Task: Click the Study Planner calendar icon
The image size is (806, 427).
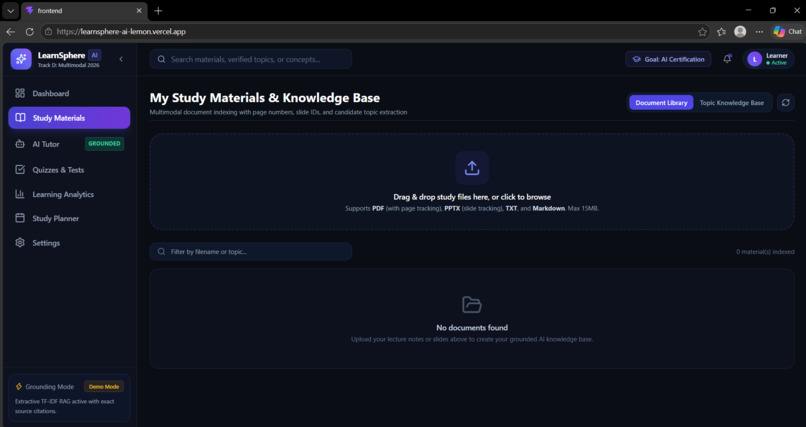Action: pos(20,218)
